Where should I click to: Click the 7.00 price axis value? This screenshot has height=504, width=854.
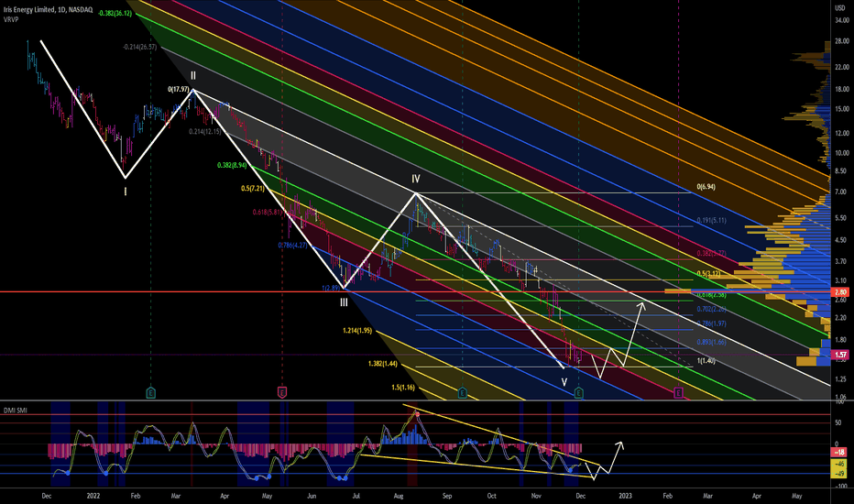tap(842, 192)
